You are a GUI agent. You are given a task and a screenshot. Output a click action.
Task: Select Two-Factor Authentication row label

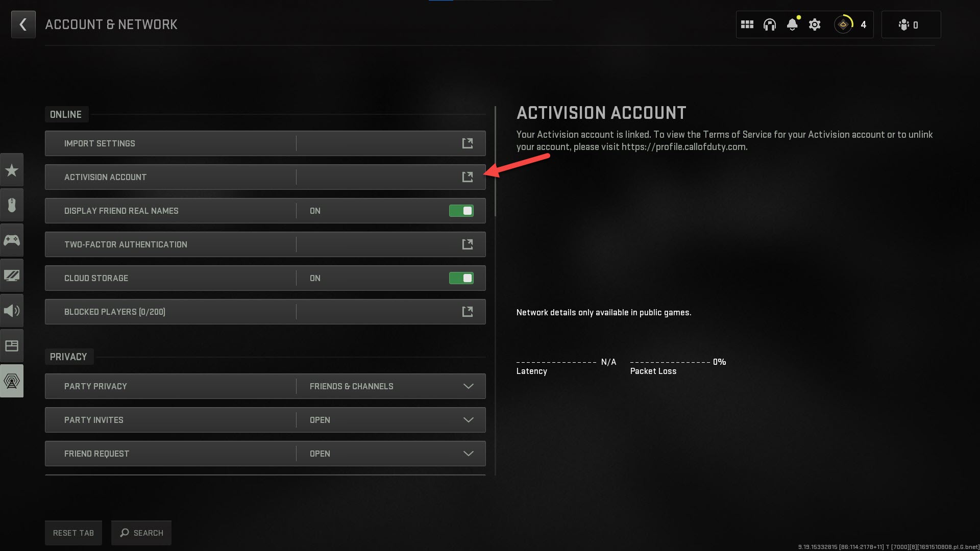[126, 244]
